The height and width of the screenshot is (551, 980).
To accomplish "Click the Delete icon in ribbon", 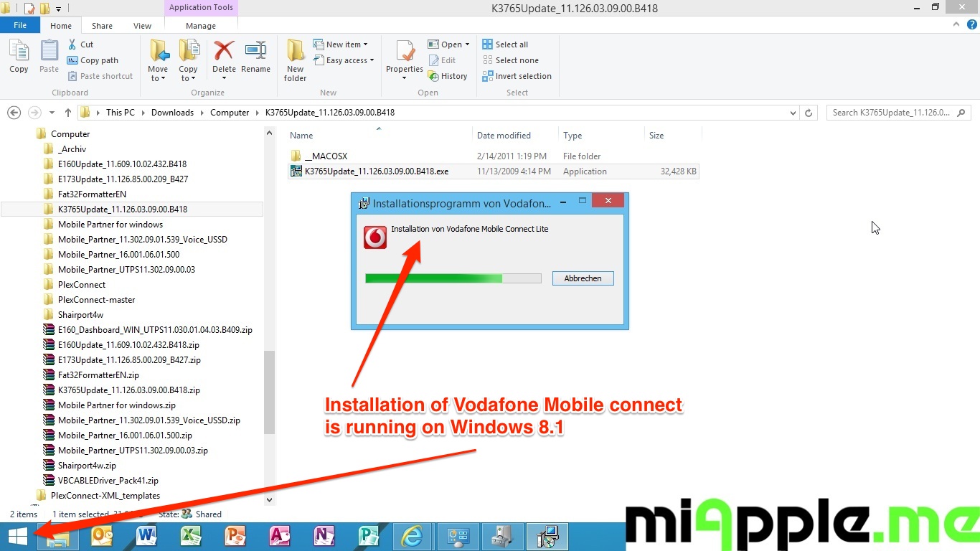I will [224, 52].
